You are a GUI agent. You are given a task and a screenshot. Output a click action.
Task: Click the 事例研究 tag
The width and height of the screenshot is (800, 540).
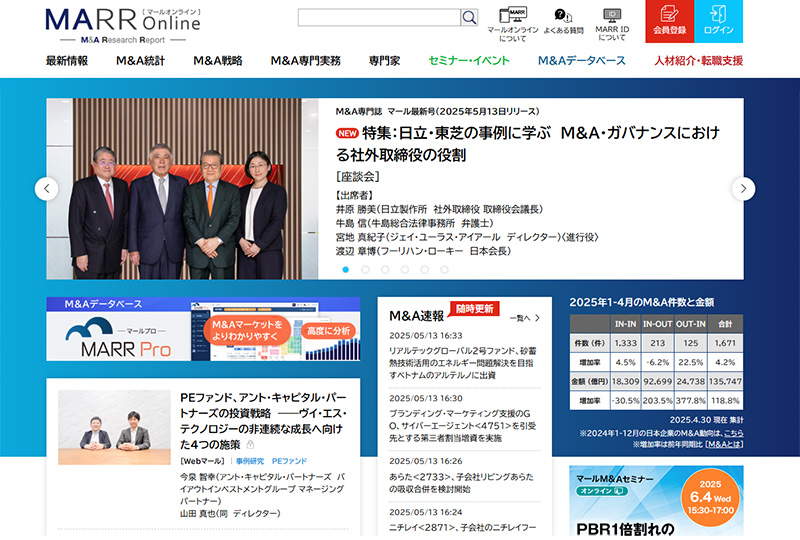250,461
